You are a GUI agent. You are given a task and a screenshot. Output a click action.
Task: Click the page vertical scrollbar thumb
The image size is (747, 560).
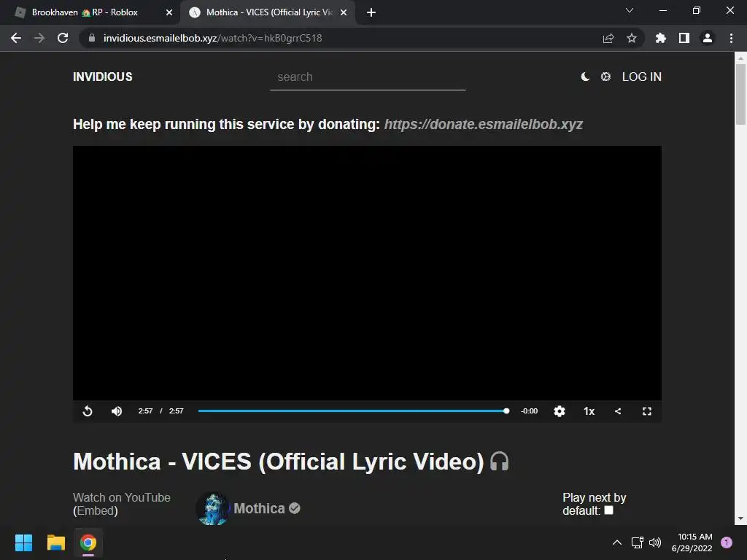(740, 94)
